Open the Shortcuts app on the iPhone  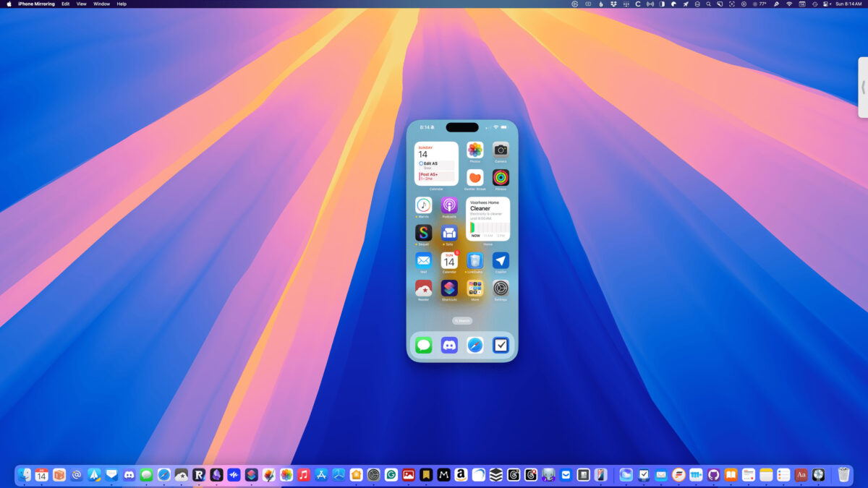[449, 288]
